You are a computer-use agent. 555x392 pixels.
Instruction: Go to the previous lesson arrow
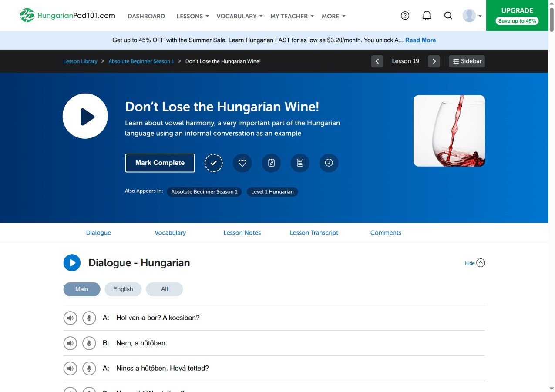(377, 61)
